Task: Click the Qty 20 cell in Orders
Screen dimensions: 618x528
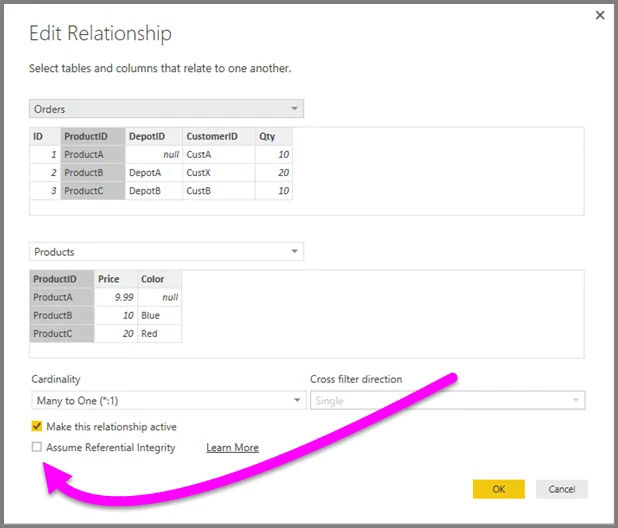Action: click(x=274, y=173)
